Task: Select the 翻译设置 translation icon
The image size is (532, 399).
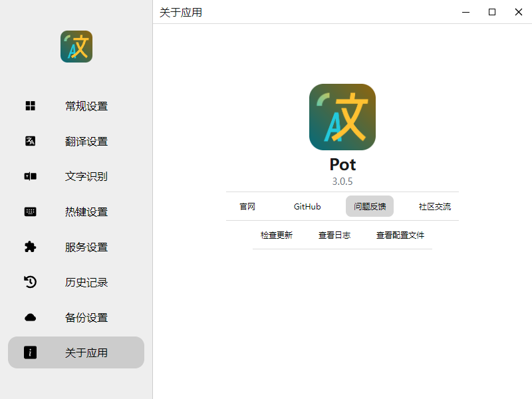Action: (x=30, y=141)
